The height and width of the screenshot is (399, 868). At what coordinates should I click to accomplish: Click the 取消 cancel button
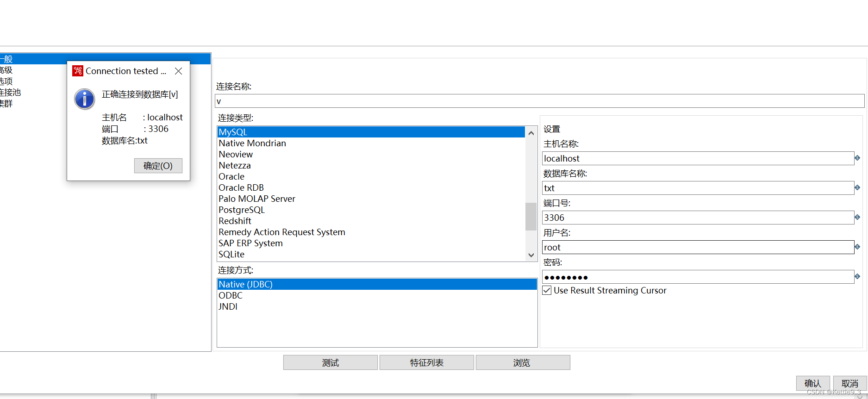point(850,383)
